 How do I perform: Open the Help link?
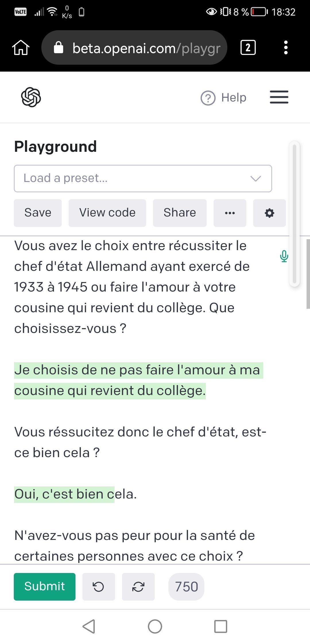[224, 98]
